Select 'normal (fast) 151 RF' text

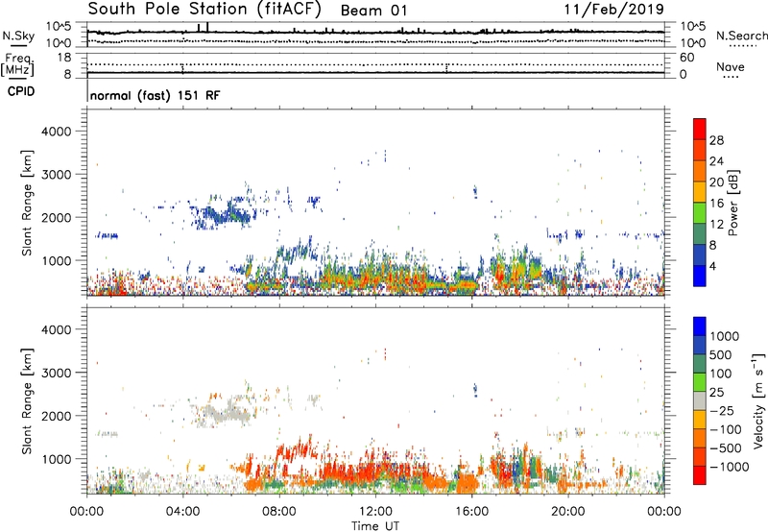tap(156, 95)
